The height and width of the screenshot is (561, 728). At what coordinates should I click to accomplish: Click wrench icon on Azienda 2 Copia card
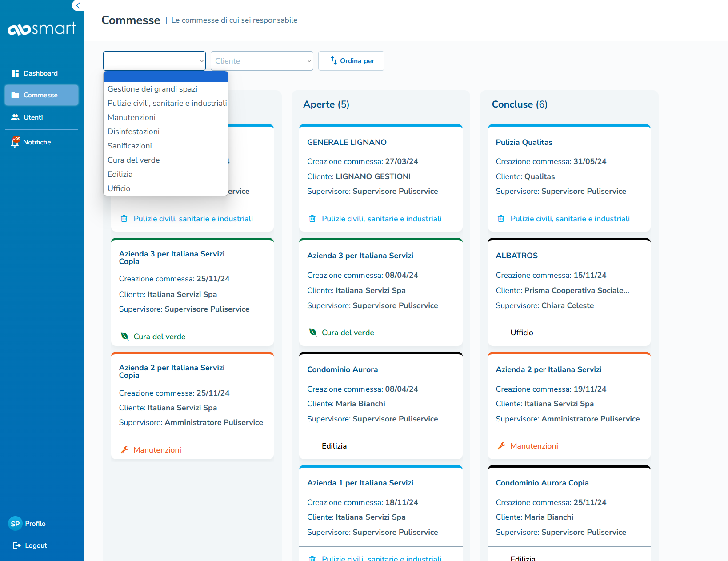coord(124,450)
